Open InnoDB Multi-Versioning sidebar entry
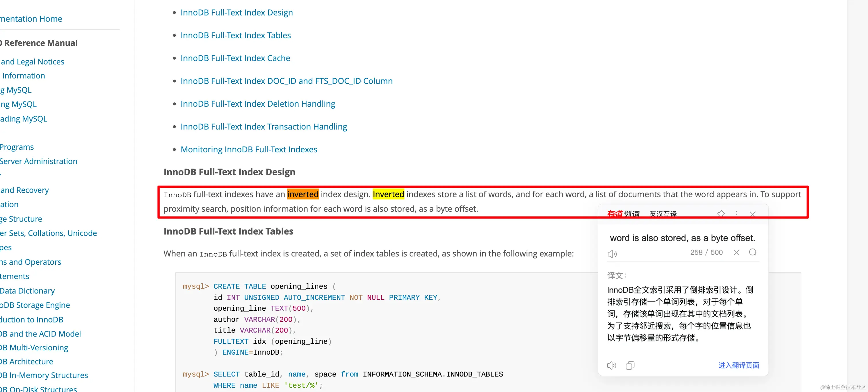868x392 pixels. coord(34,347)
